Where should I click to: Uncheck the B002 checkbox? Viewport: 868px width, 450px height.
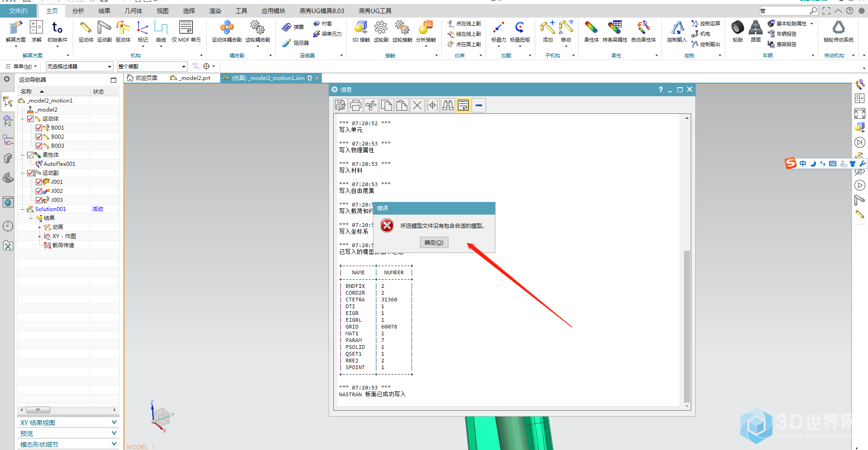[39, 137]
